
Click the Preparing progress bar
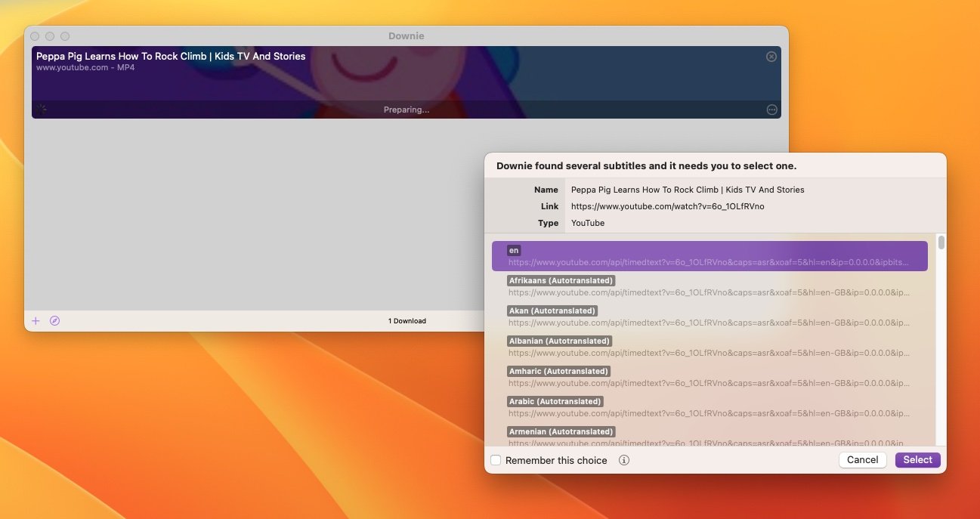(406, 110)
